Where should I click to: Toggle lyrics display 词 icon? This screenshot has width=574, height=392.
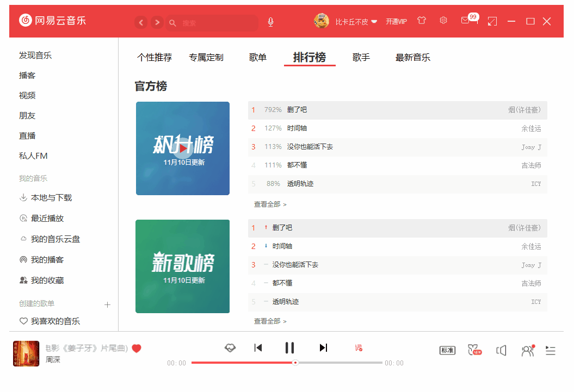pos(359,348)
